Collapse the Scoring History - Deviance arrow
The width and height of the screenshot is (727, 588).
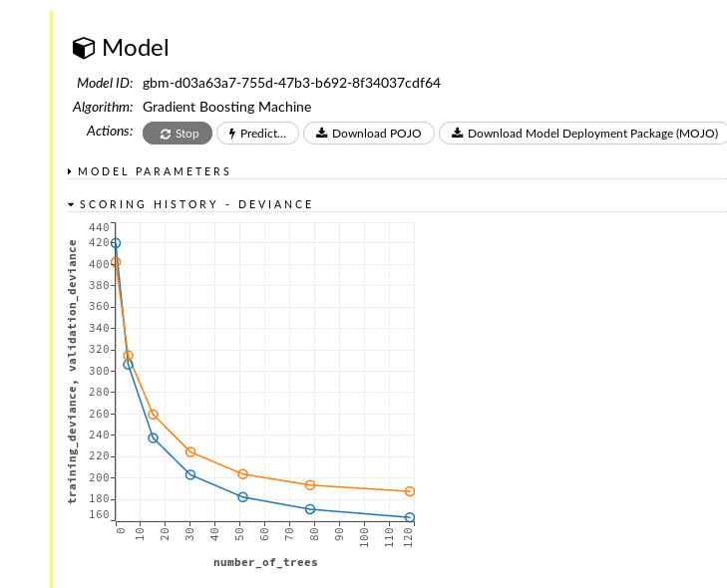(x=71, y=204)
